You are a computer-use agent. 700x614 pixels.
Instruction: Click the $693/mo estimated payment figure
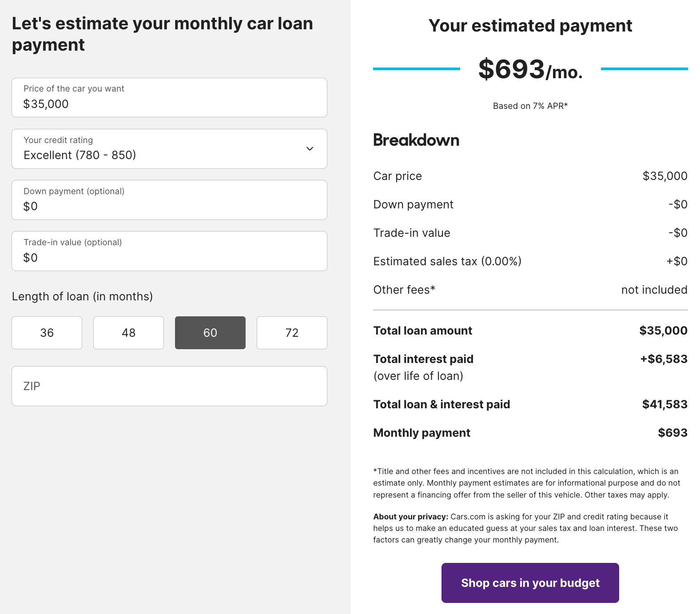tap(530, 69)
